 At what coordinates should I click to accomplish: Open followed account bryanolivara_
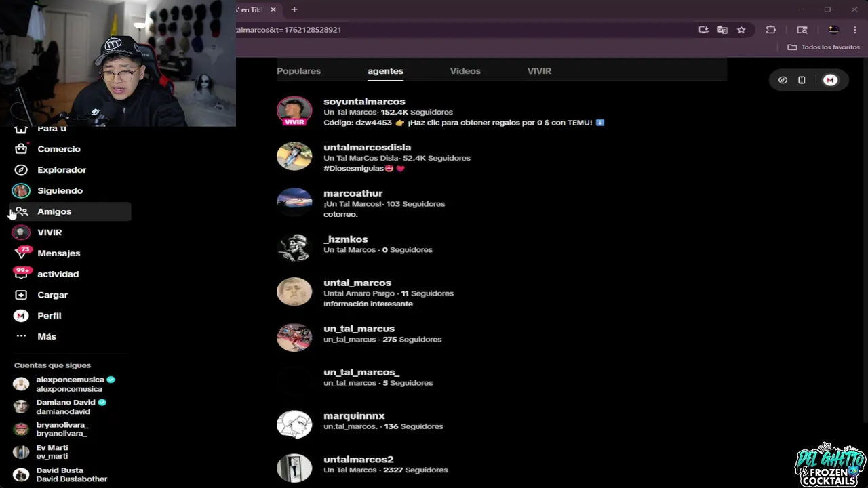[52, 429]
